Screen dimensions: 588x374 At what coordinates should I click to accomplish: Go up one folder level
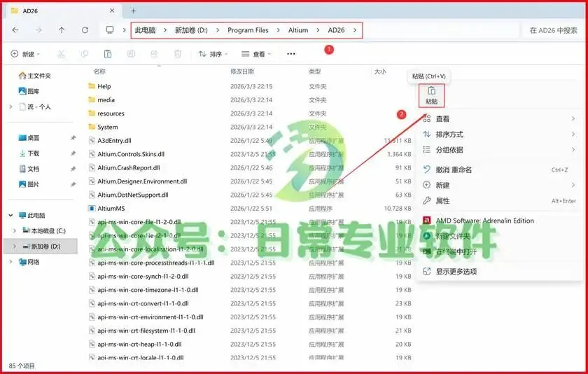62,30
